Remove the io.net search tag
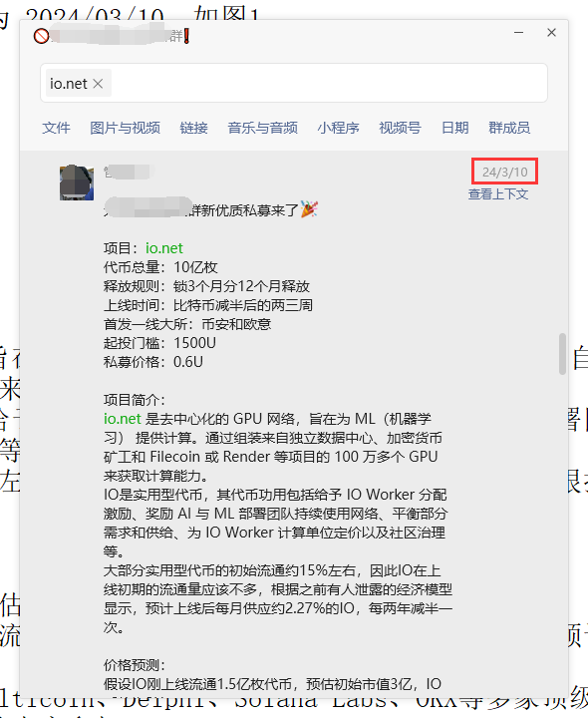588x718 pixels. 98,84
